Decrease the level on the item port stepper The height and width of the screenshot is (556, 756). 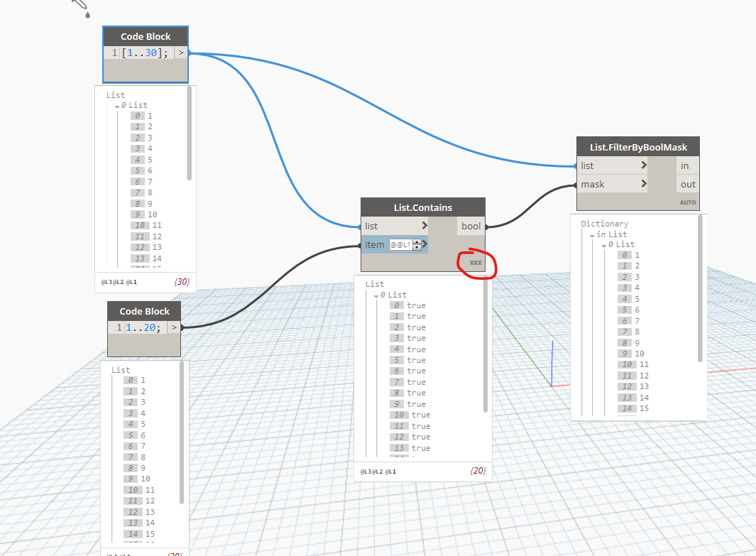(417, 247)
